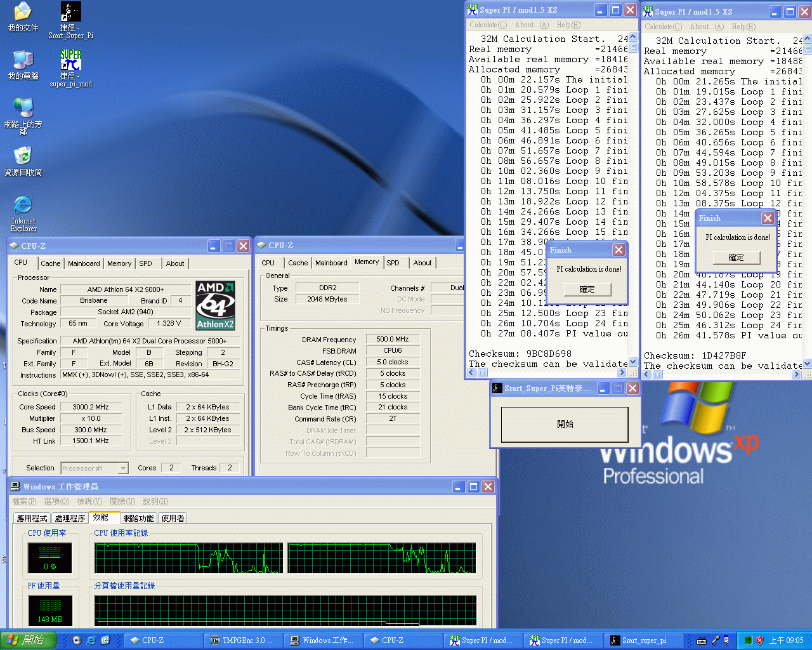Select super_pi_mod shortcut on desktop
This screenshot has width=812, height=650.
coord(70,69)
